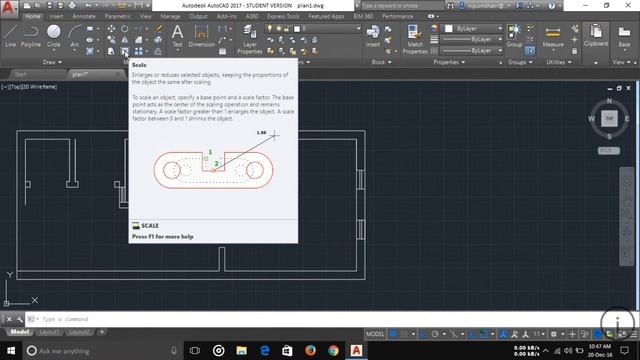This screenshot has width=640, height=360.
Task: Toggle MODEL space button in status bar
Action: 375,334
